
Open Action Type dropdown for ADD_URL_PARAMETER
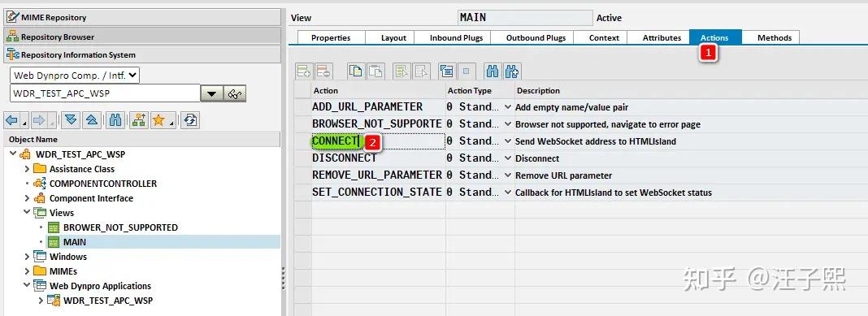[508, 106]
